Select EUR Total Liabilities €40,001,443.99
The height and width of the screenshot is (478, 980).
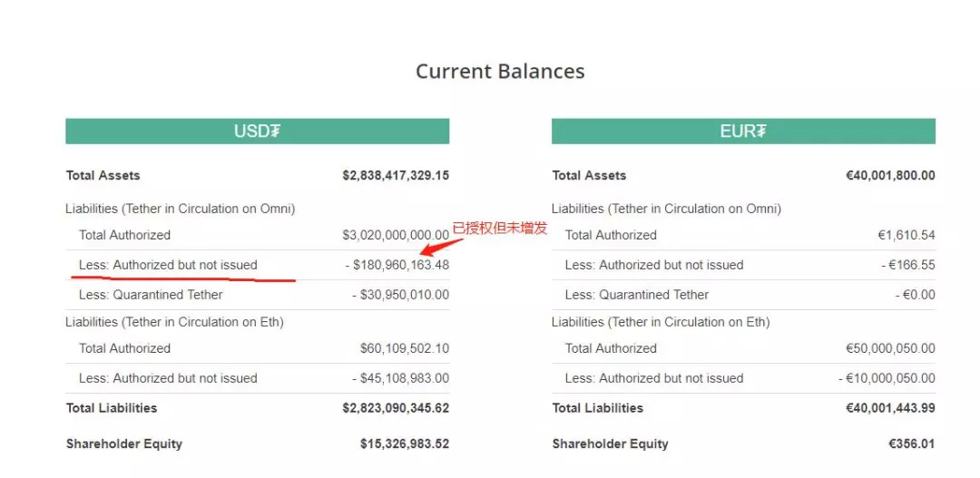891,408
